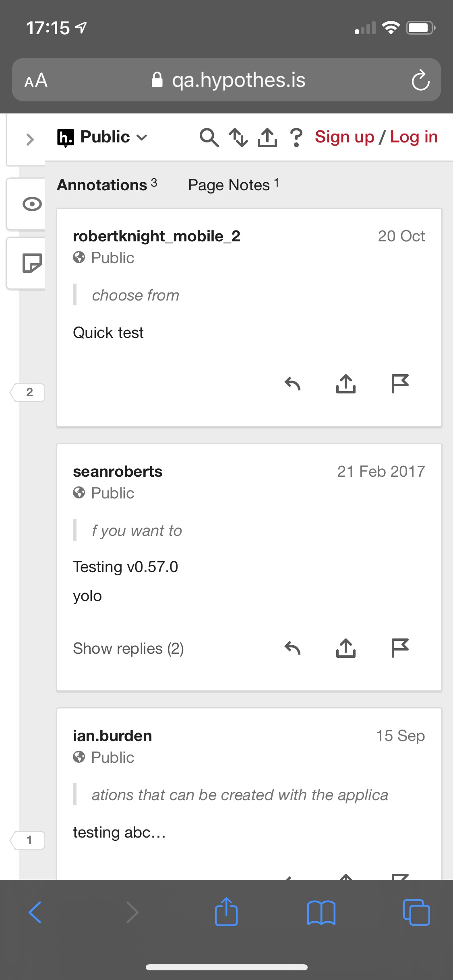The image size is (453, 980).
Task: Reply to seanroberts' annotation
Action: [x=293, y=648]
